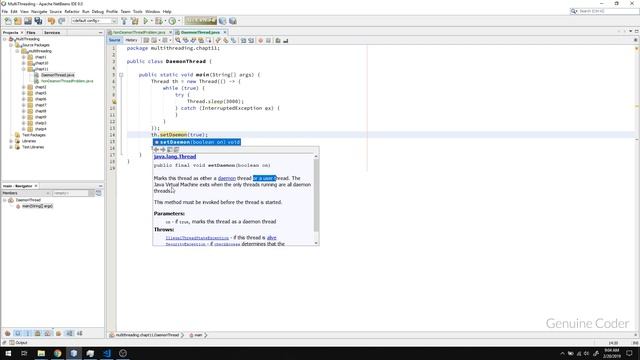Collapse the main method code fold
The width and height of the screenshot is (640, 360).
click(x=121, y=75)
